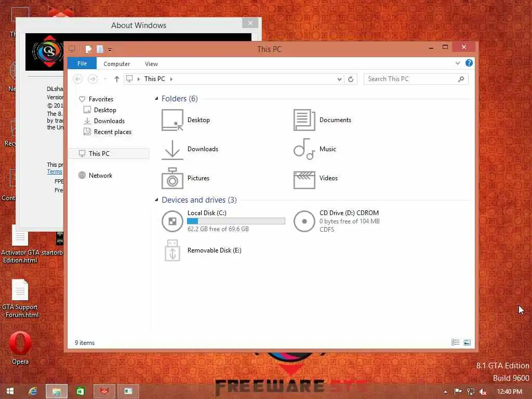Open the red icon taskbar app
532x399 pixels.
pyautogui.click(x=104, y=391)
